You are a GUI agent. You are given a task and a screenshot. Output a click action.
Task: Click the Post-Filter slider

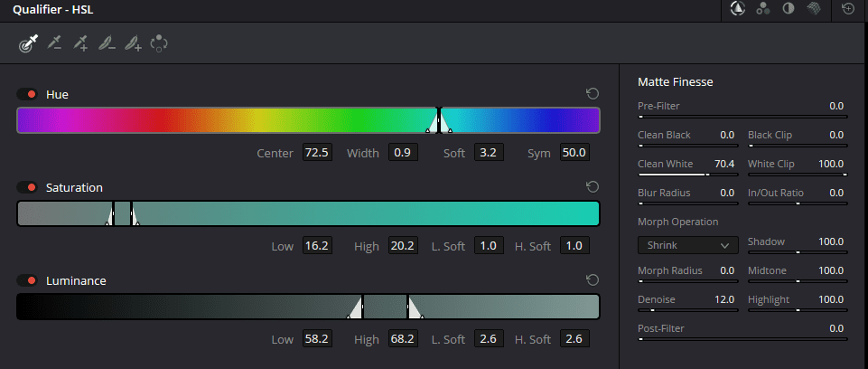click(742, 339)
